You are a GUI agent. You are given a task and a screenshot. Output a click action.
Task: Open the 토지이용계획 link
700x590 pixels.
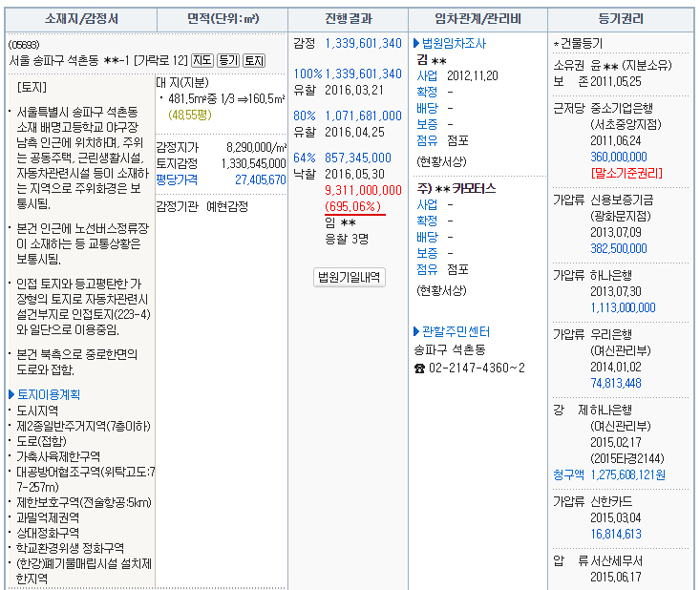pyautogui.click(x=49, y=394)
